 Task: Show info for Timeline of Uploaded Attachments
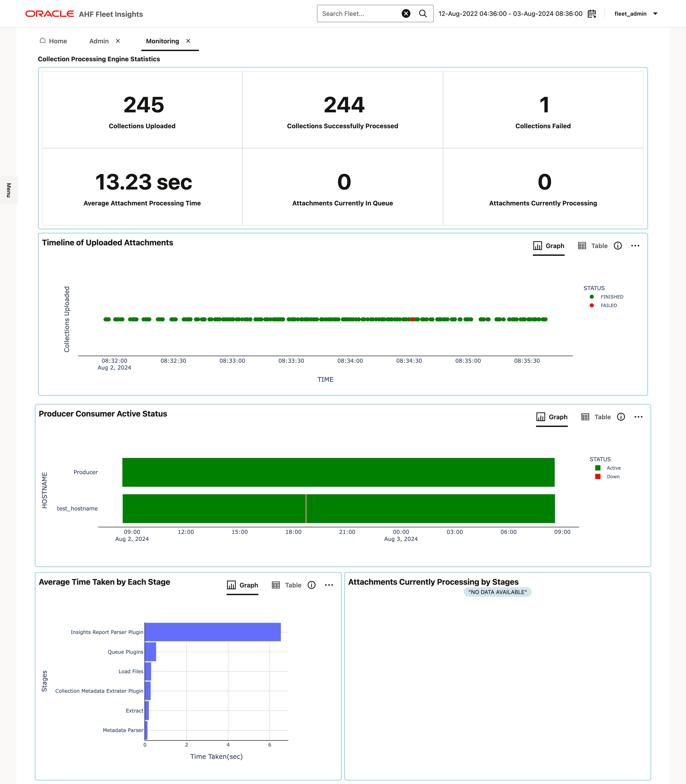(x=618, y=246)
